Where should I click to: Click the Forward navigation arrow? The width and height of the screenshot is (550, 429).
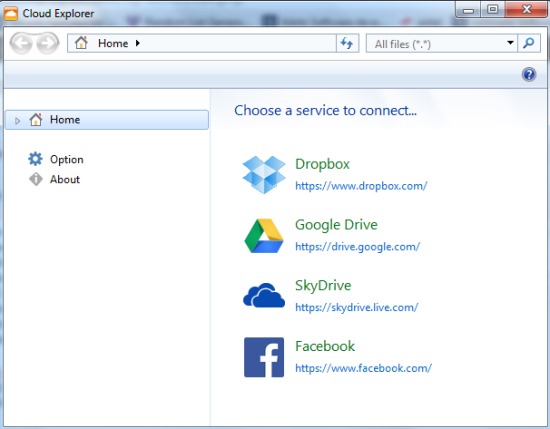(x=47, y=43)
